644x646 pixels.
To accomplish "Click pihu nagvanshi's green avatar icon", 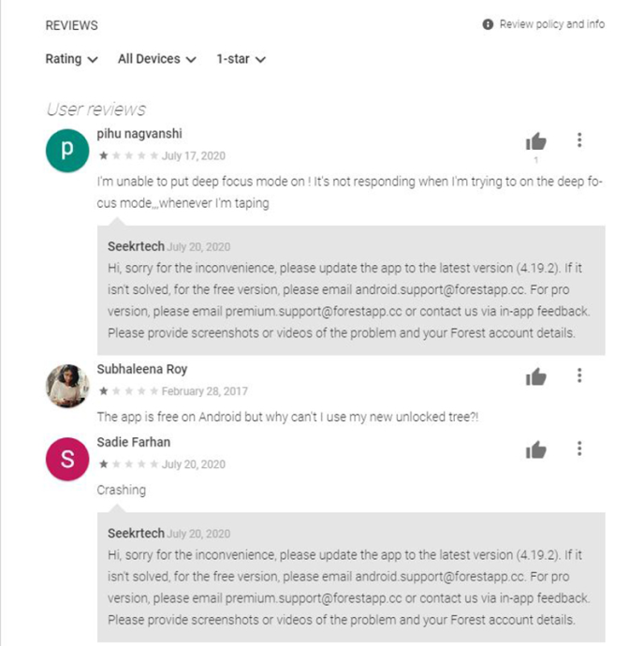I will point(67,150).
